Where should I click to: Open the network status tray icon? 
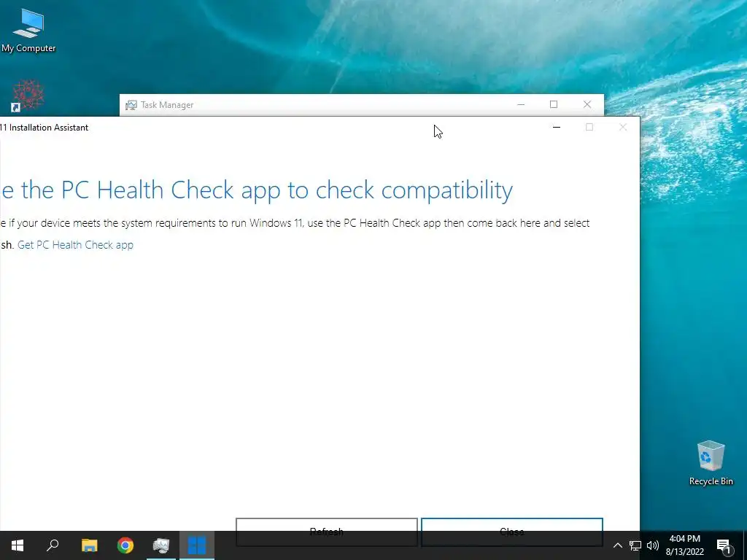635,545
